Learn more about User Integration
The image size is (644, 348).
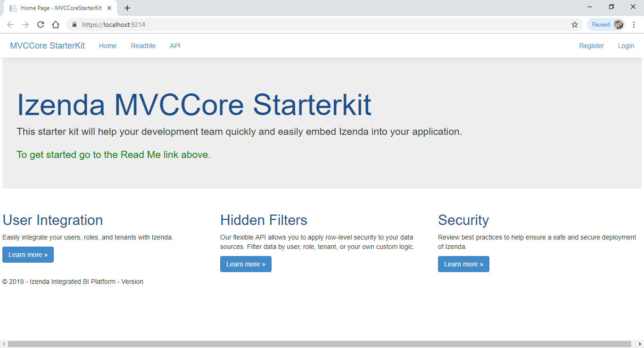tap(28, 255)
